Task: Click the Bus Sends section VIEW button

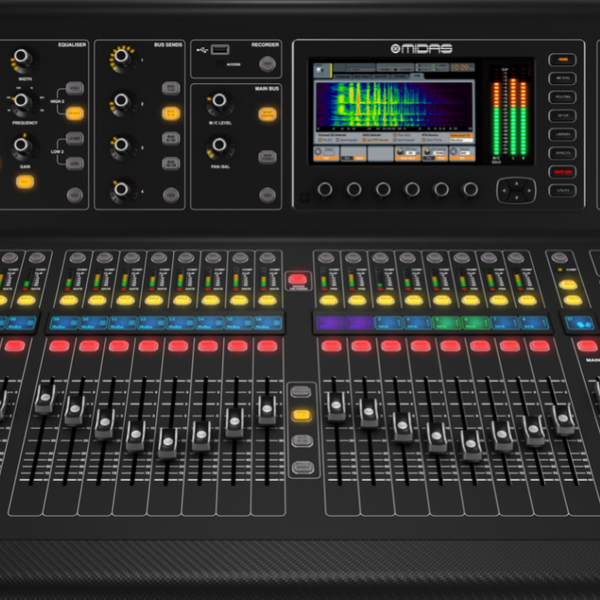Action: coord(171,195)
